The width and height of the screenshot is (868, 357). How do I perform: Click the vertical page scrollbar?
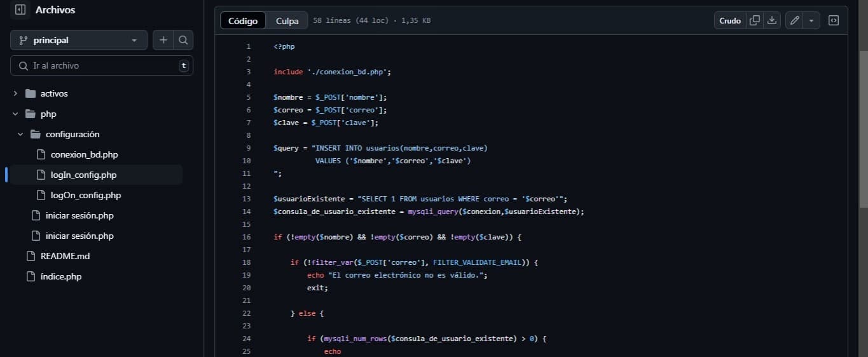tap(863, 127)
